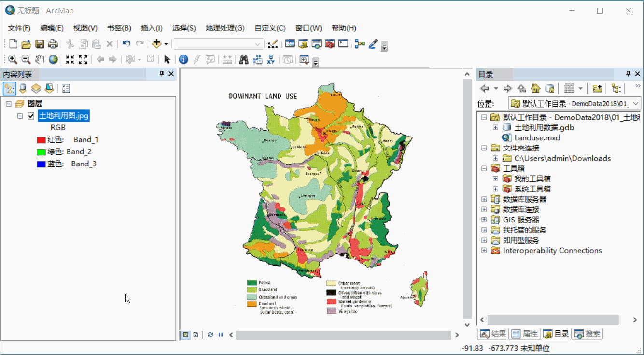
Task: Switch to the 搜索 tab
Action: pyautogui.click(x=588, y=334)
